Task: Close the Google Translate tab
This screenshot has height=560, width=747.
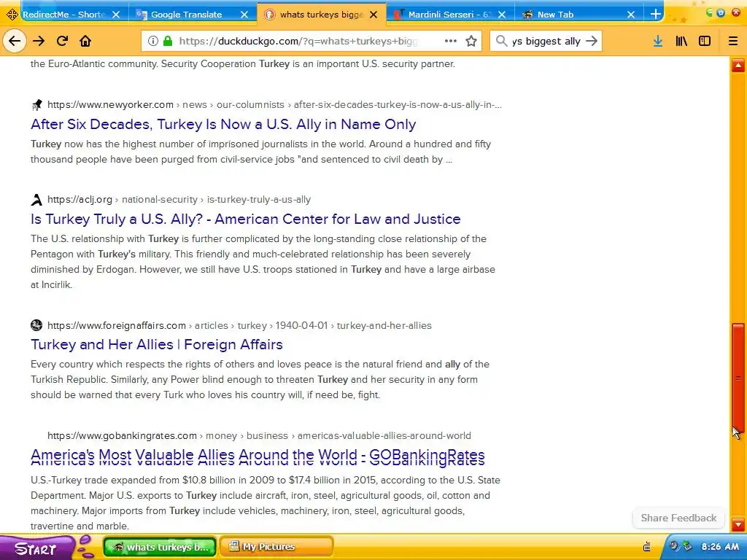Action: pyautogui.click(x=244, y=15)
